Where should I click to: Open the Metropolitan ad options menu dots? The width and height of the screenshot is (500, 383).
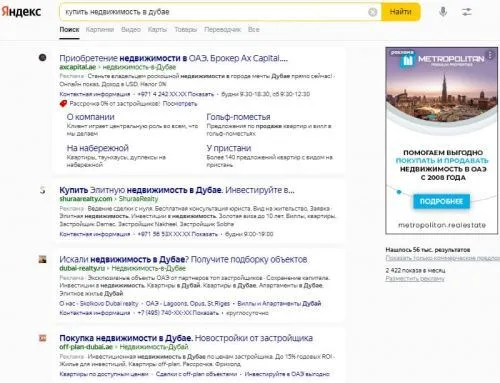click(490, 55)
